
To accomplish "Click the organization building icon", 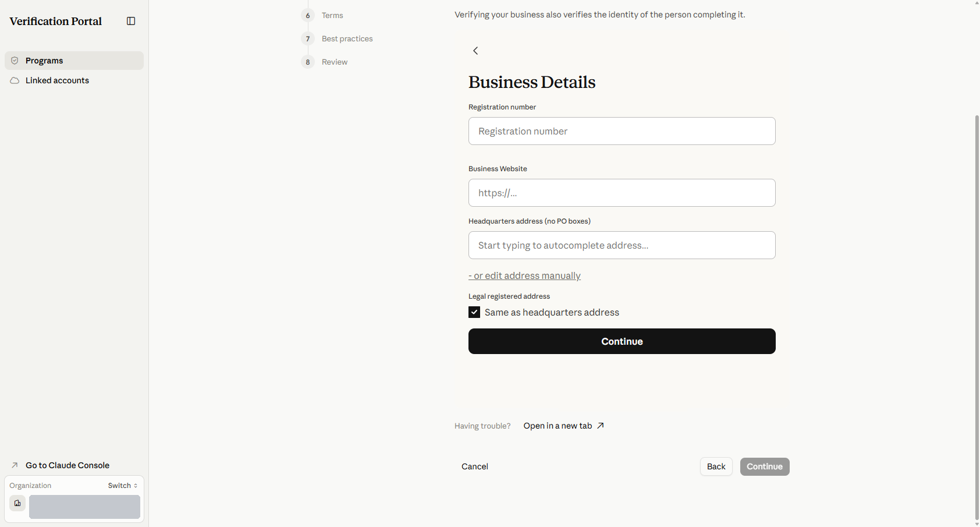I will (17, 503).
